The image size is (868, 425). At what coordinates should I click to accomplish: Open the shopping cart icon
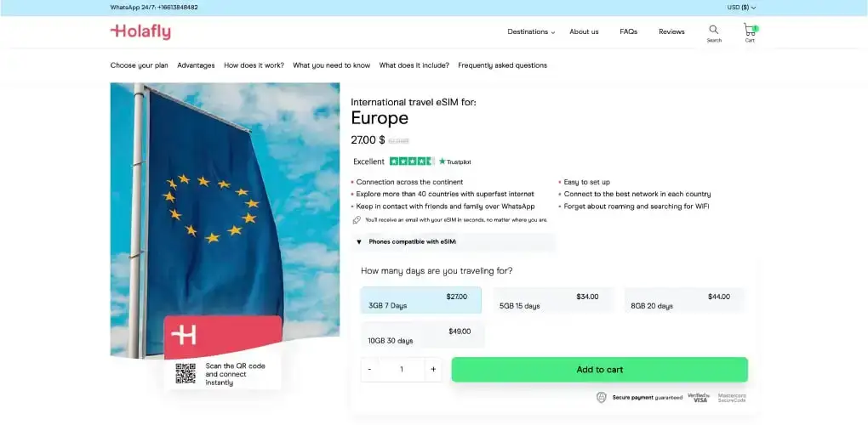pyautogui.click(x=750, y=31)
